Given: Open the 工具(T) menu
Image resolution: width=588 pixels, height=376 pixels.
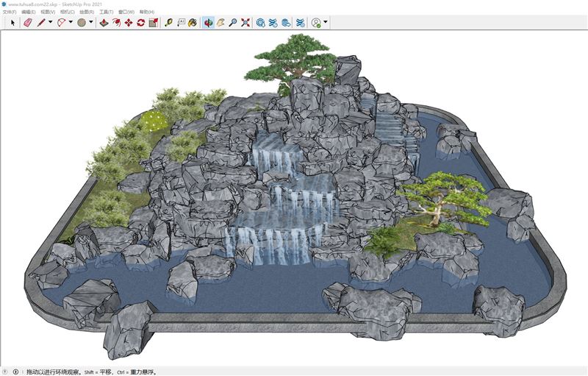Looking at the screenshot, I should pyautogui.click(x=106, y=12).
